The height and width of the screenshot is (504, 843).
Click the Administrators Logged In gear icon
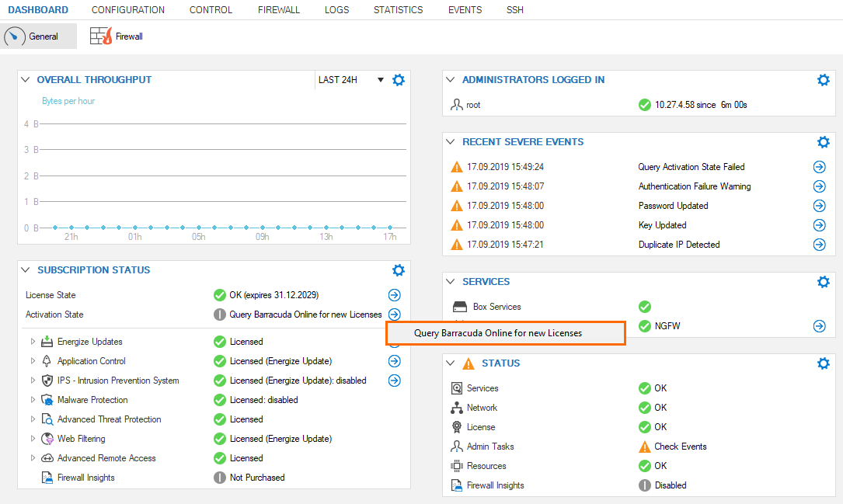pos(824,80)
